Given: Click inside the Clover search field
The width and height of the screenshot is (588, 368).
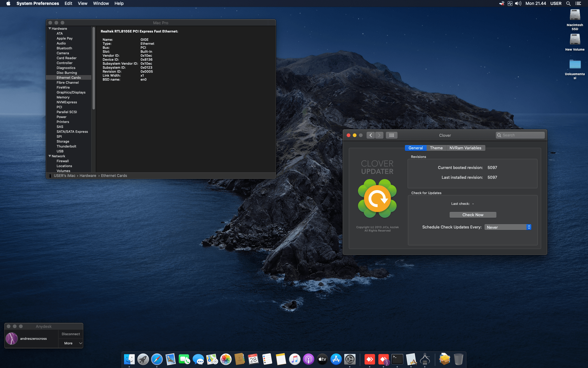Looking at the screenshot, I should (520, 135).
